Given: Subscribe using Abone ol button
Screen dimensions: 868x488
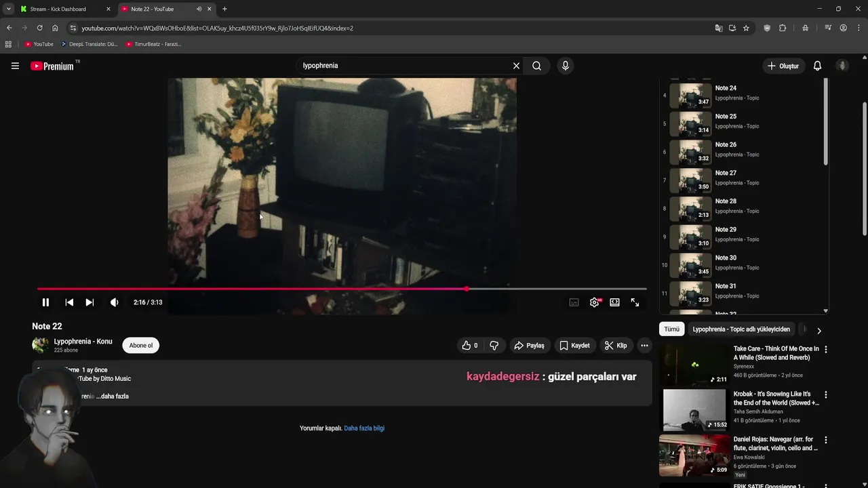Looking at the screenshot, I should [x=141, y=346].
